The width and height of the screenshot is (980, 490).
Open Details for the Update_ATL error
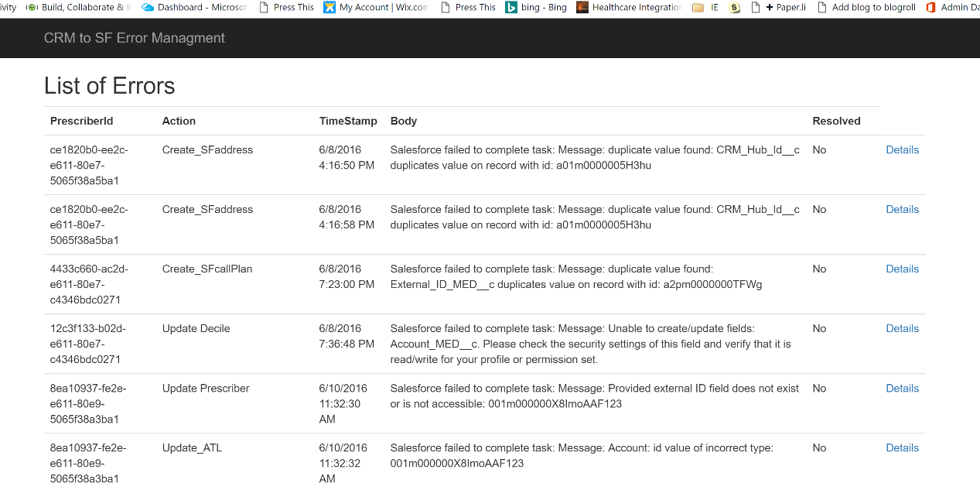click(902, 448)
